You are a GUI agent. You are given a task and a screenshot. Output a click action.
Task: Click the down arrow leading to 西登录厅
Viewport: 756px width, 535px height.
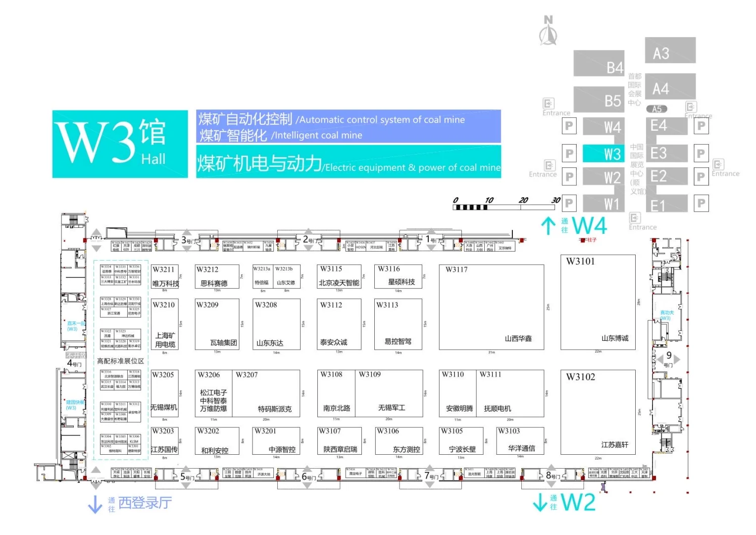pyautogui.click(x=95, y=504)
